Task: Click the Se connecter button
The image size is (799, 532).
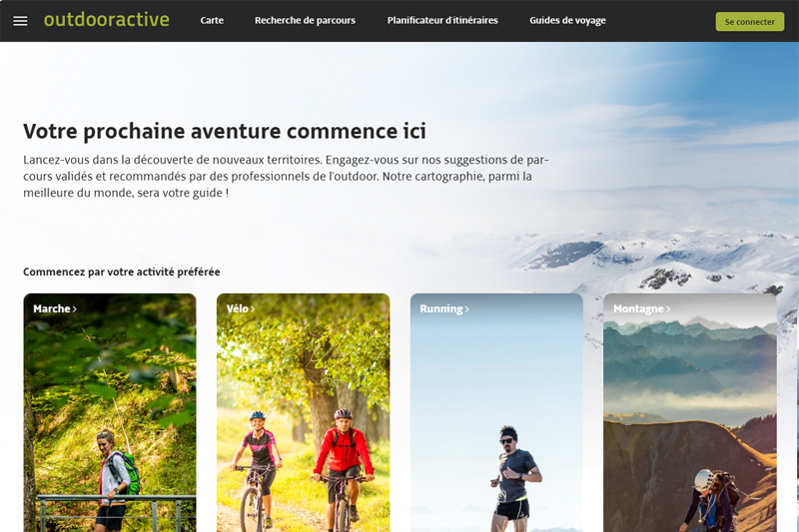Action: point(750,22)
